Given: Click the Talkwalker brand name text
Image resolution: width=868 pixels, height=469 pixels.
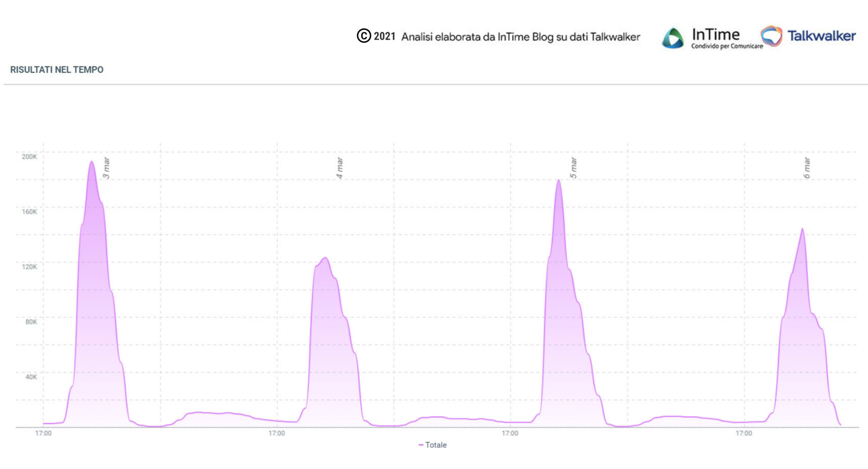Looking at the screenshot, I should tap(821, 36).
